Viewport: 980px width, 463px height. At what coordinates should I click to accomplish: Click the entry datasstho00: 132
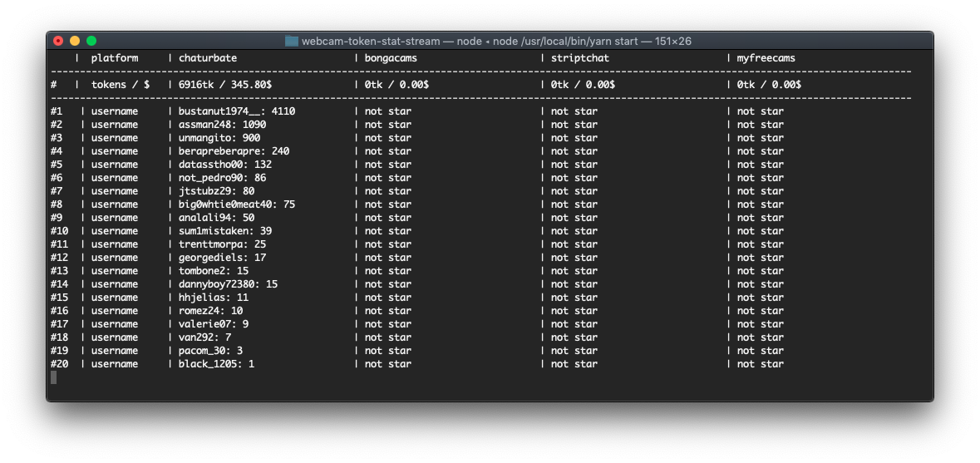coord(225,165)
